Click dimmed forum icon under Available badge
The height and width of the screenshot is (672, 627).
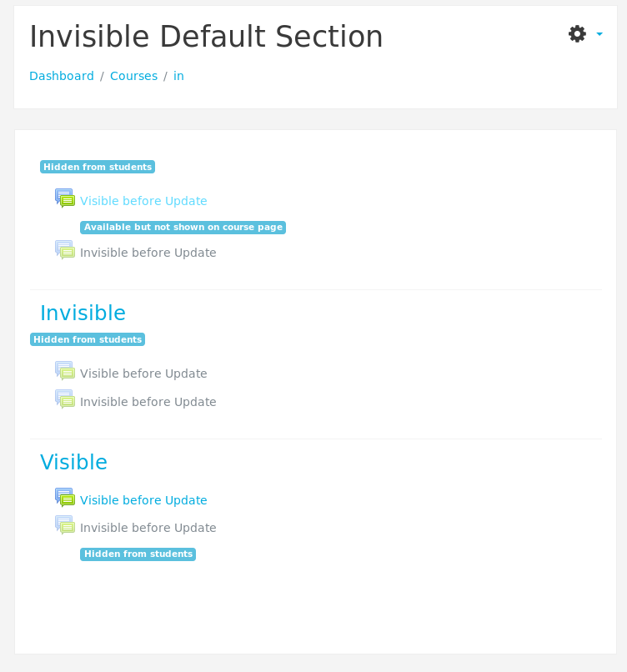(x=65, y=250)
